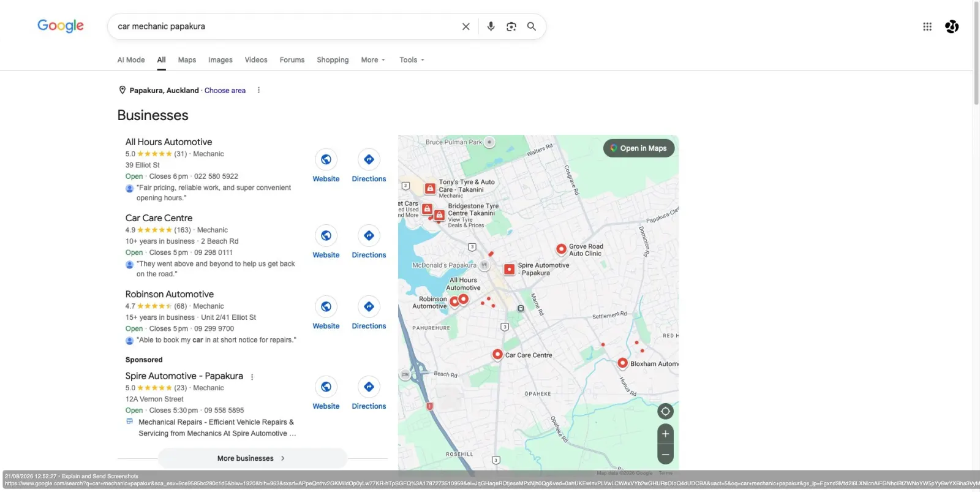Click Mechanical Repairs ad description text

(217, 428)
